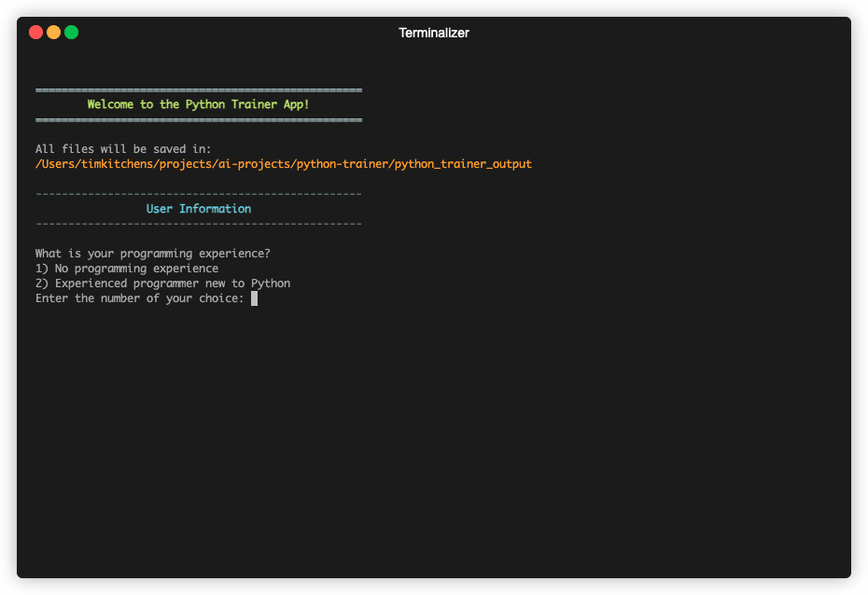This screenshot has height=595, width=868.
Task: Close the Terminalizer window with red button
Action: [x=36, y=33]
